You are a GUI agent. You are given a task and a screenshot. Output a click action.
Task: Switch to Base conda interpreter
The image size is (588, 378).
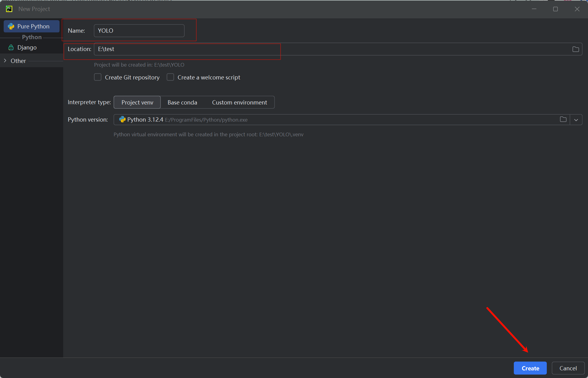click(x=182, y=102)
